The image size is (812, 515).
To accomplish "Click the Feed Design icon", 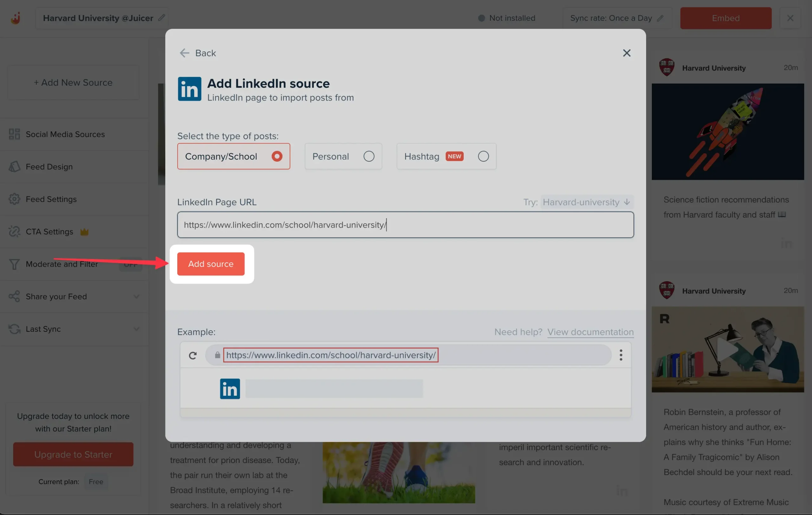I will point(14,166).
